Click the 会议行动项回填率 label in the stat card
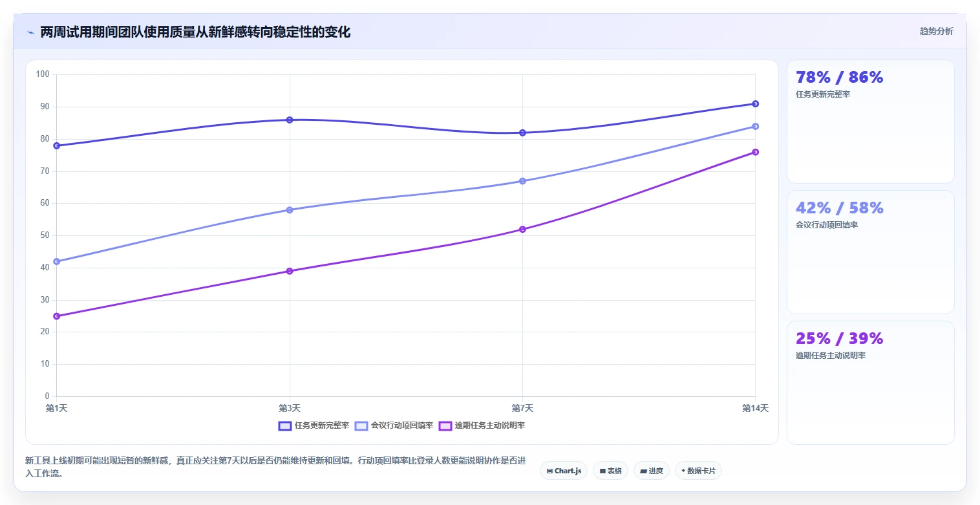The width and height of the screenshot is (980, 505). (827, 225)
